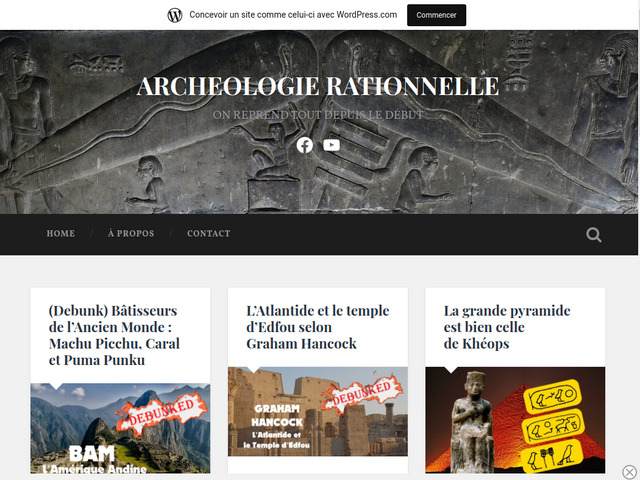Click the WordPress.com banner text
Screen dimensions: 640x480
tap(293, 15)
